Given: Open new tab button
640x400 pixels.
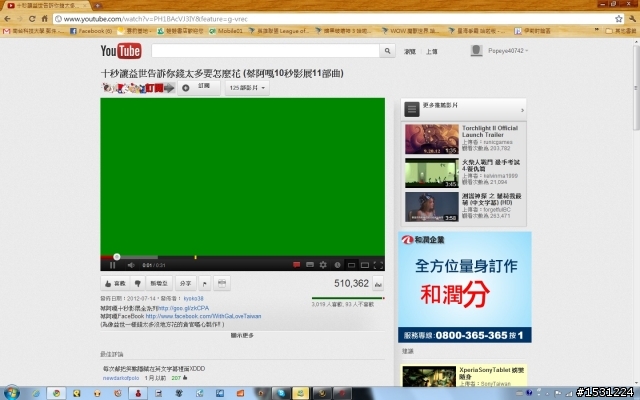Looking at the screenshot, I should 97,6.
